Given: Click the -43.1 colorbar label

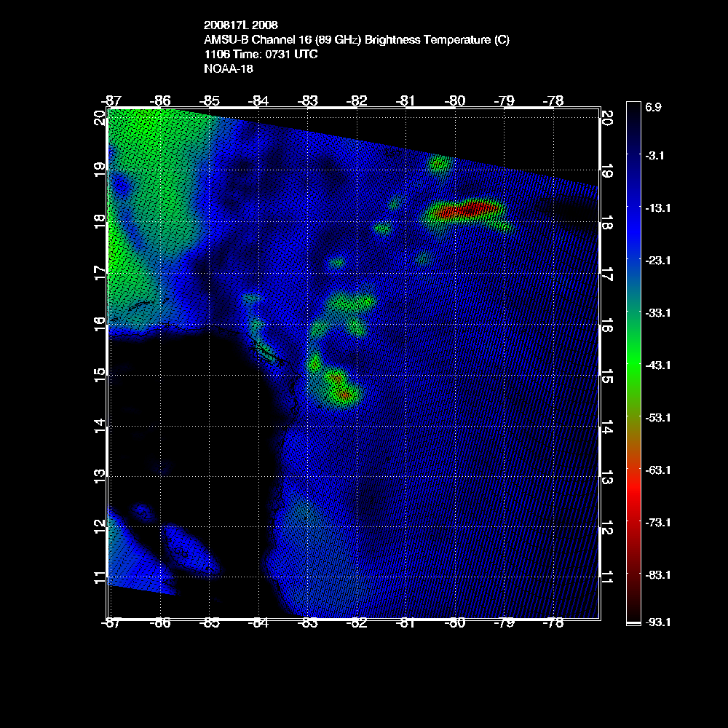Looking at the screenshot, I should [657, 365].
